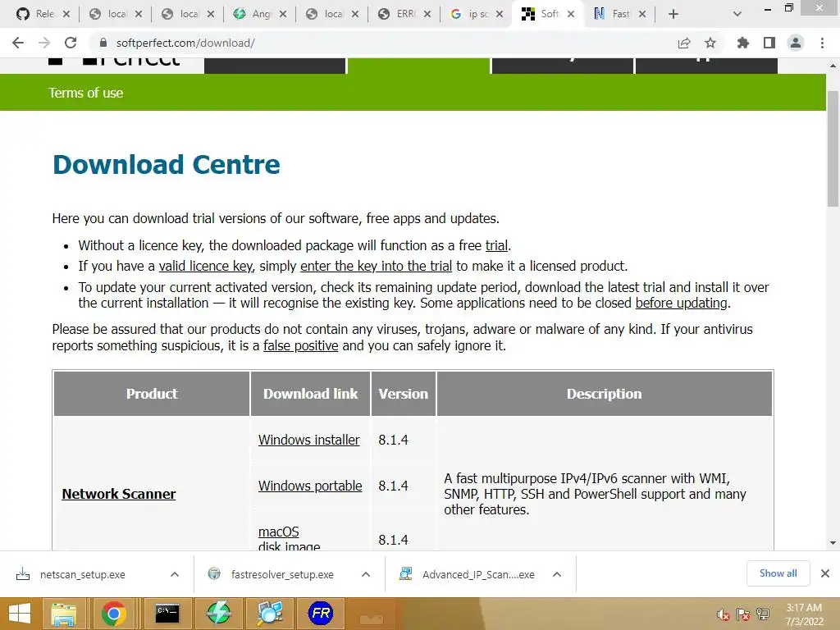Show all downloads
The width and height of the screenshot is (840, 630).
click(x=778, y=573)
